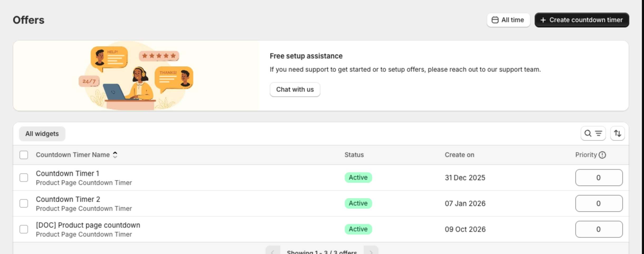Click the 31 Dec 2025 date cell
Image resolution: width=644 pixels, height=254 pixels.
pyautogui.click(x=465, y=178)
